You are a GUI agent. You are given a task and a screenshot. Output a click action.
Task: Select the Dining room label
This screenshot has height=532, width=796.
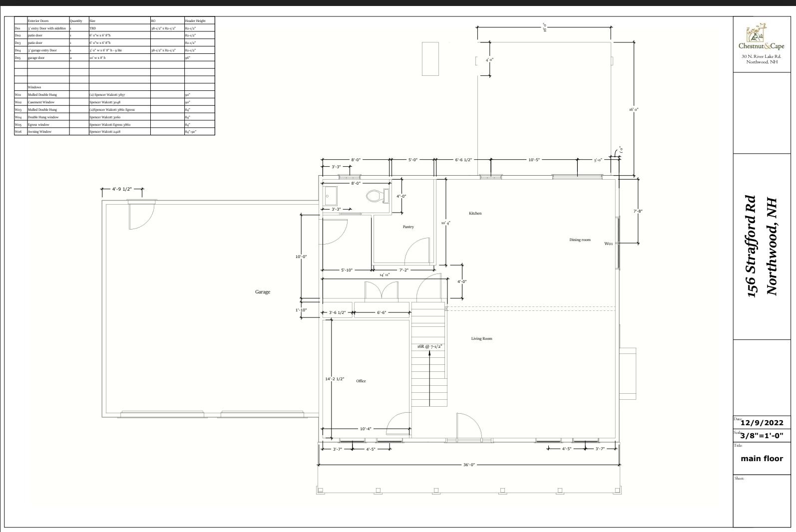[580, 240]
